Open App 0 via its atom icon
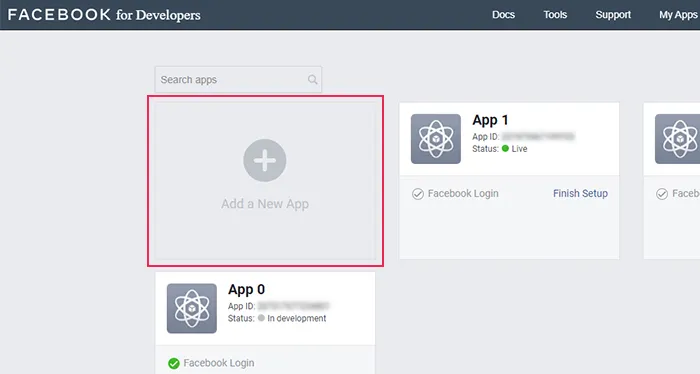Screen dimensions: 700x374 192,308
